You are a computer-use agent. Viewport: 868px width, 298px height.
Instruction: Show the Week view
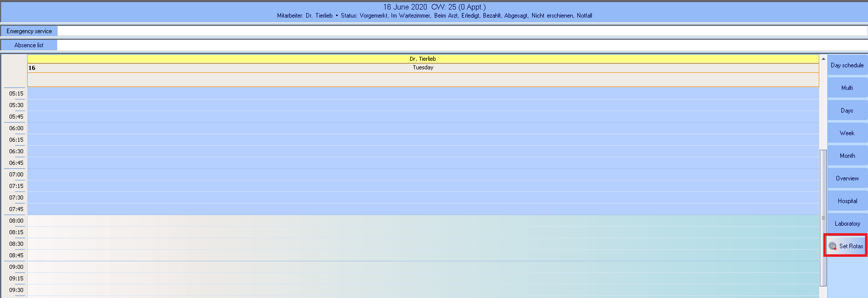(847, 133)
